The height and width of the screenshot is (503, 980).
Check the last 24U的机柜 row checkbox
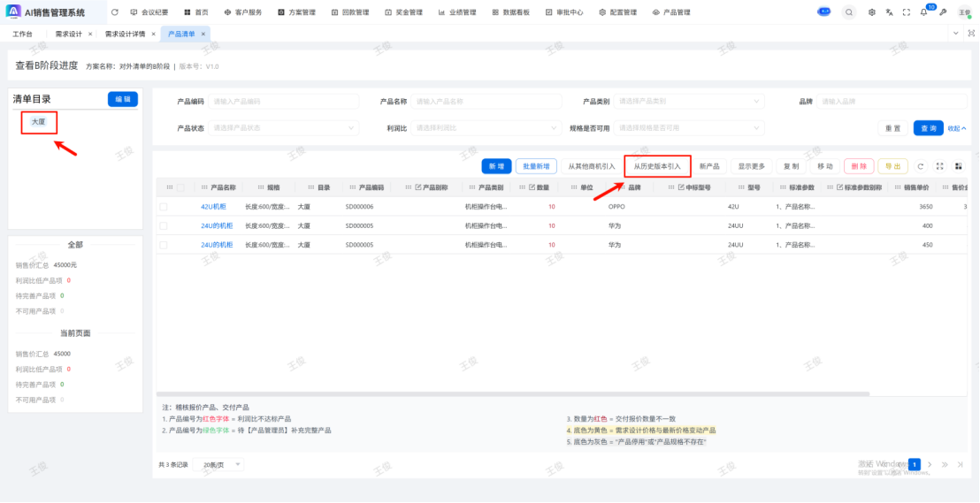coord(163,245)
